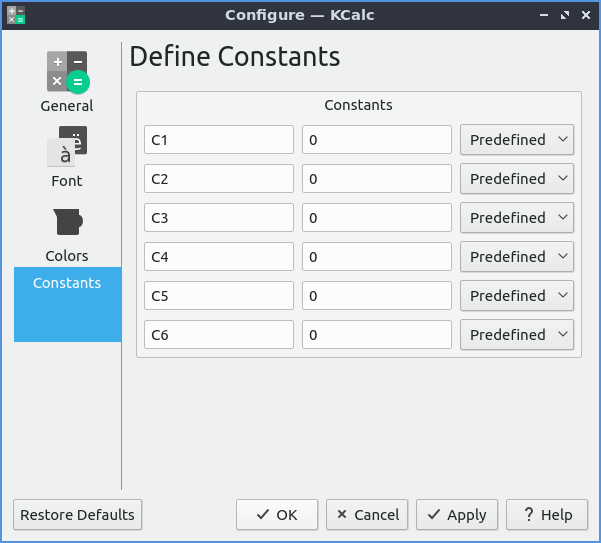Show the Predefined options for C5
Viewport: 601px width, 543px height.
tap(517, 296)
